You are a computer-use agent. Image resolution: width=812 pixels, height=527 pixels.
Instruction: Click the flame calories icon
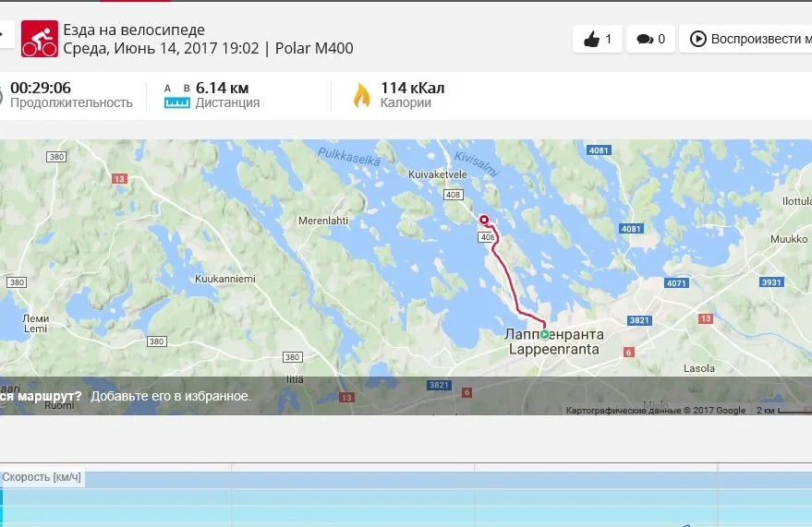362,95
